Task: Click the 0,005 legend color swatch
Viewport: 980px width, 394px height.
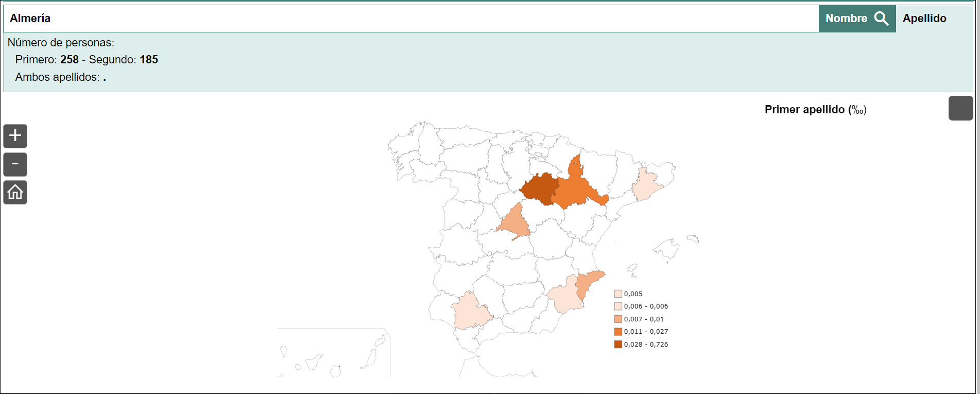Action: pos(618,294)
